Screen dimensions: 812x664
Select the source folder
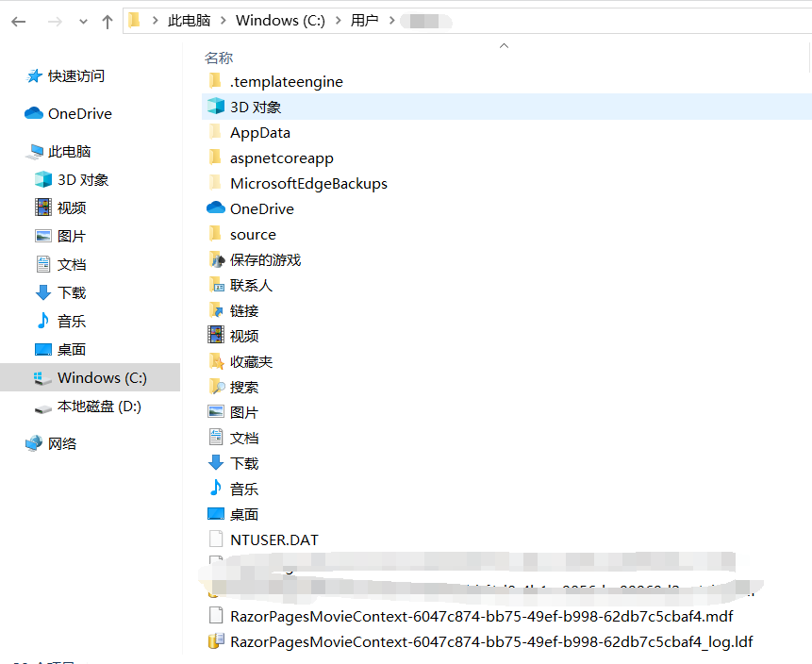point(253,235)
